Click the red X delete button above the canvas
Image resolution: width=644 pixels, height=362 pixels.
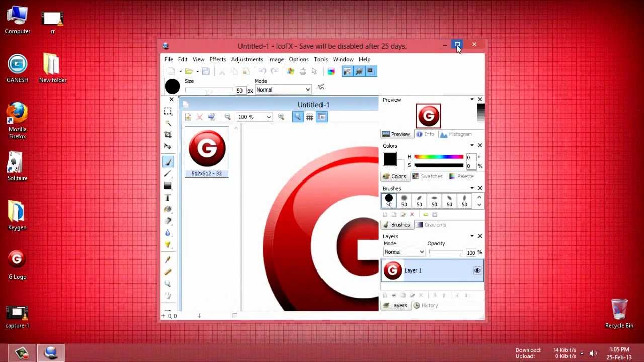click(199, 117)
